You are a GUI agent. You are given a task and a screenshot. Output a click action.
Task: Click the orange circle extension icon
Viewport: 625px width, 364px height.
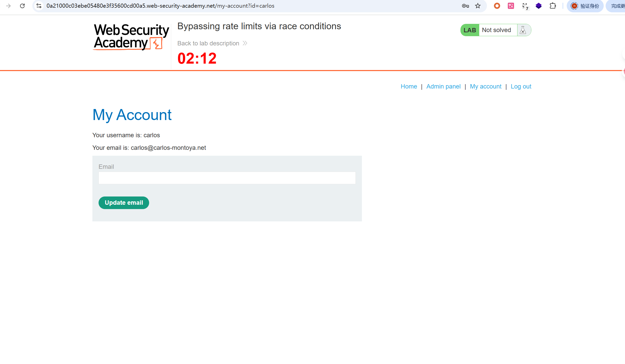coord(497,6)
